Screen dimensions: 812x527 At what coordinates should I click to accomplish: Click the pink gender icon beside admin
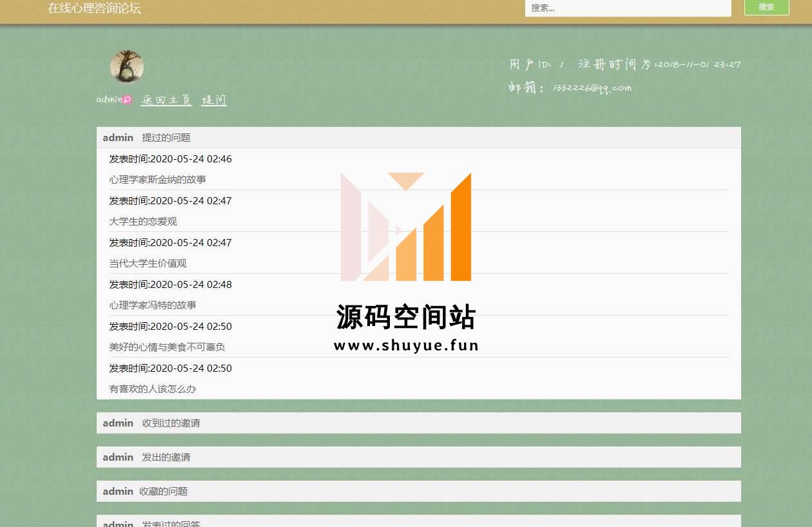pos(127,100)
